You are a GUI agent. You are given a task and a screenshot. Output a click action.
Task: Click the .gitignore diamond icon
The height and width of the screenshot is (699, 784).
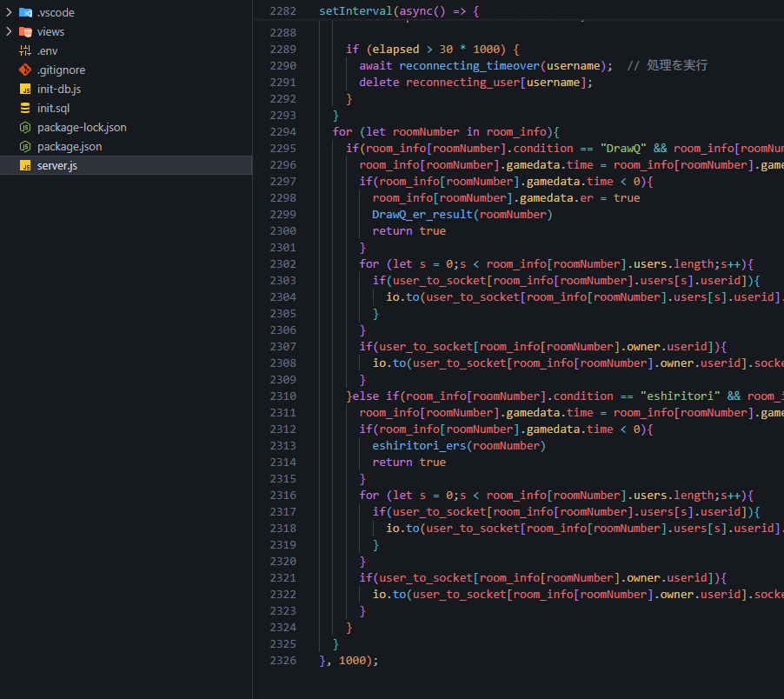coord(24,70)
